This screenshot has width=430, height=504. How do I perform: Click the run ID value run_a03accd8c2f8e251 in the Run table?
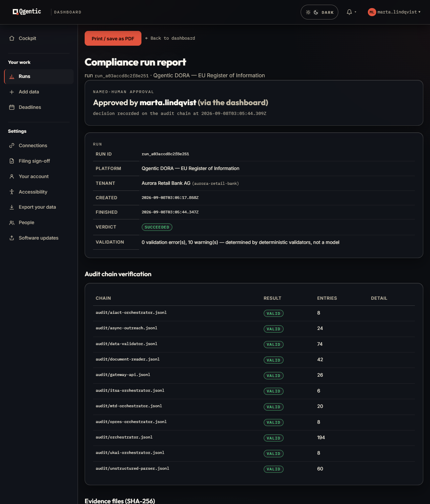tap(165, 154)
